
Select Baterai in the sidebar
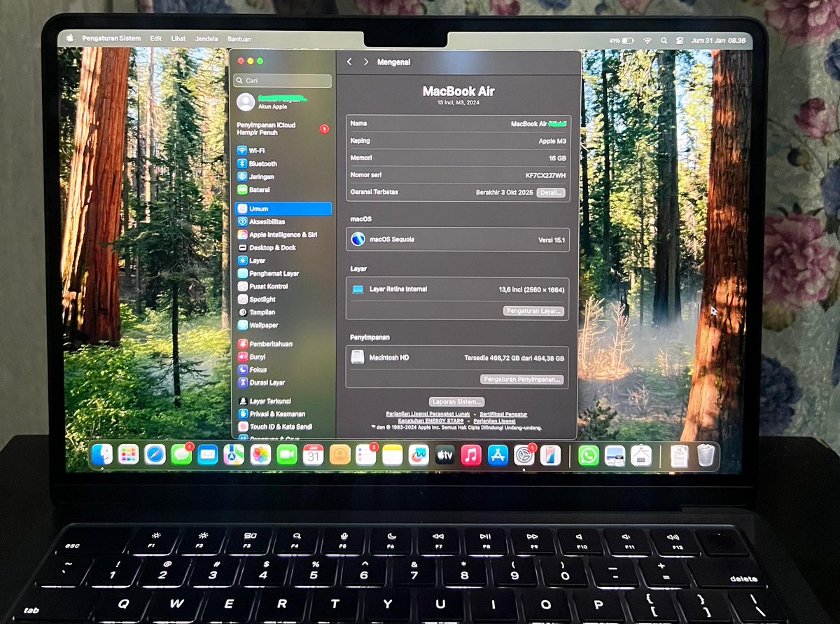tap(283, 190)
